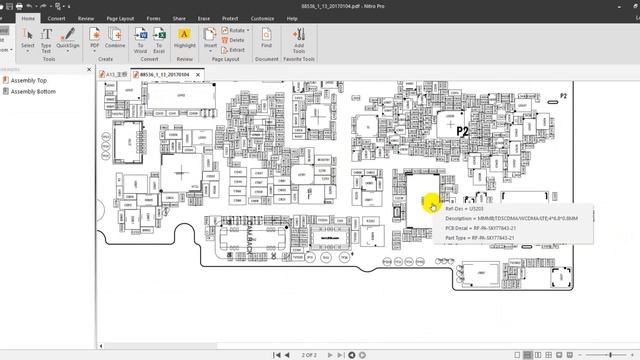
Task: Expand the Select tool dropdown arrow
Action: [x=28, y=51]
